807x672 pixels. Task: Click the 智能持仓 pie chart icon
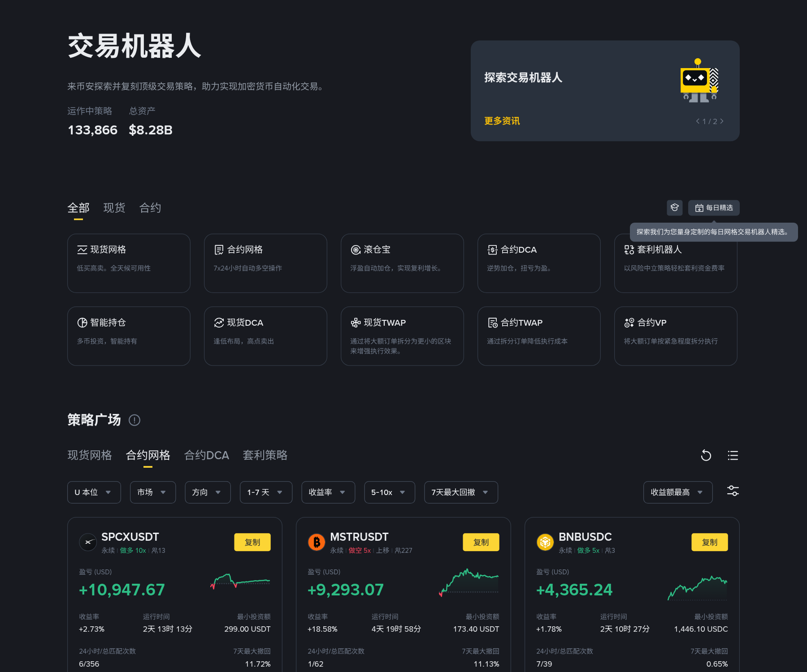[82, 323]
